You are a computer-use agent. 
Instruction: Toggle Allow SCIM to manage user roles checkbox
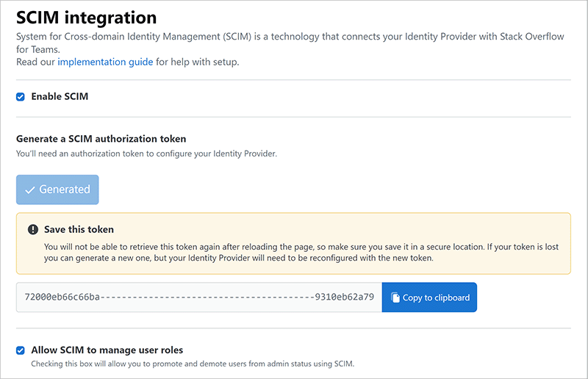[x=21, y=350]
